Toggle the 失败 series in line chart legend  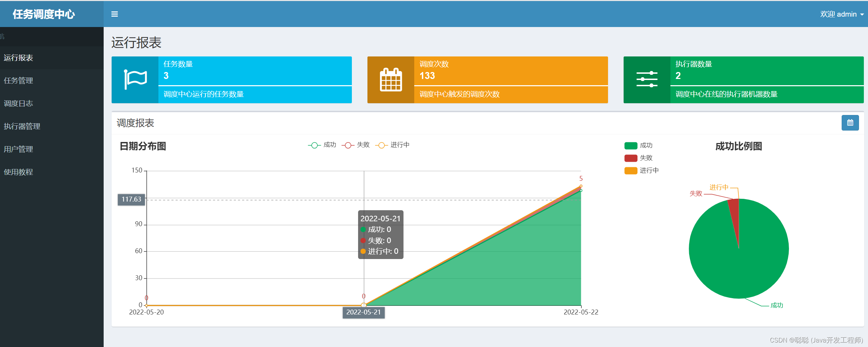coord(356,145)
